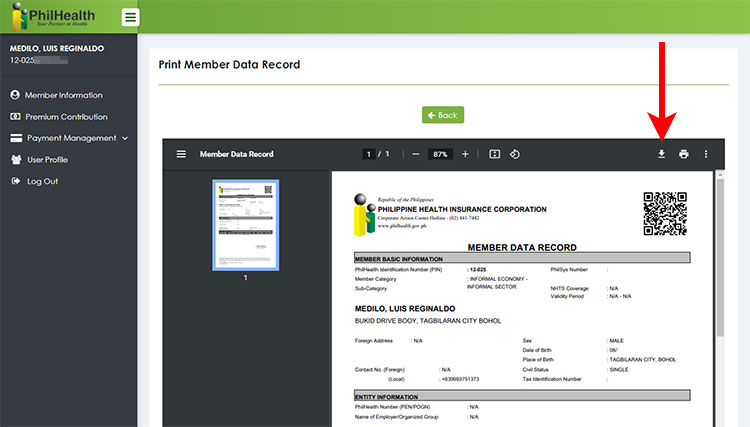
Task: Click the QR code on the document
Action: pos(665,213)
